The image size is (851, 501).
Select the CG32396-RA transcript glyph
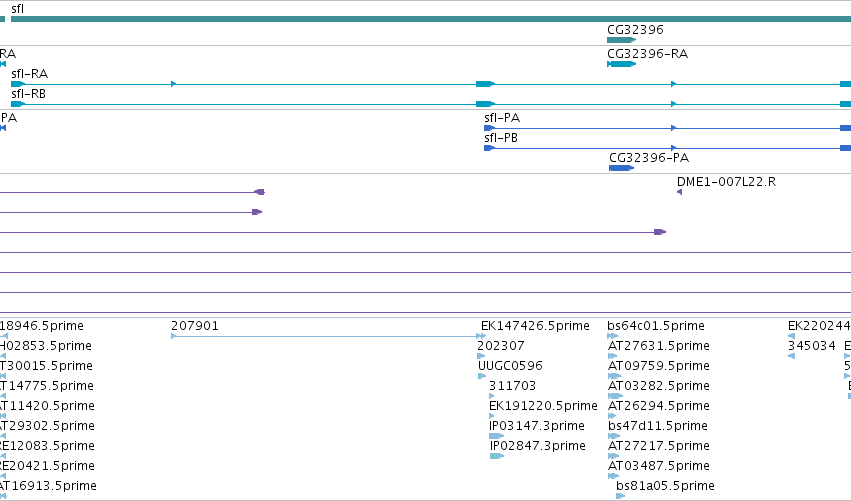point(621,64)
